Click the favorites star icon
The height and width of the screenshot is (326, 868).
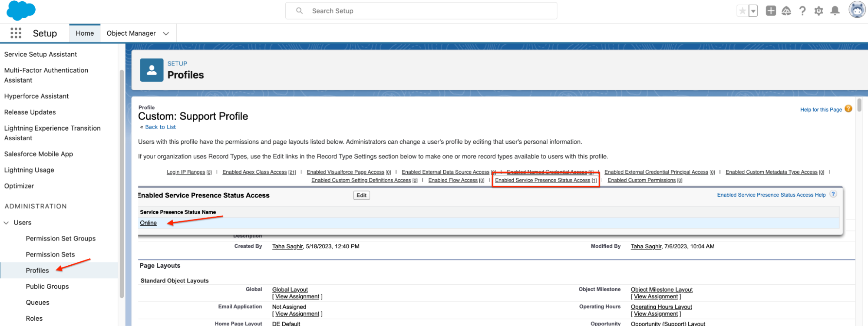click(742, 11)
